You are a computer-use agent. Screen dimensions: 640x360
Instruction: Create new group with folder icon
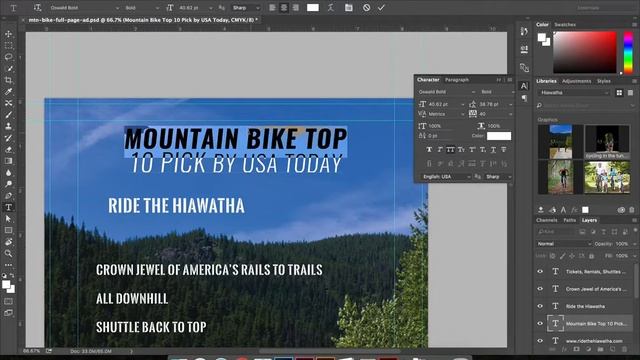[x=600, y=350]
